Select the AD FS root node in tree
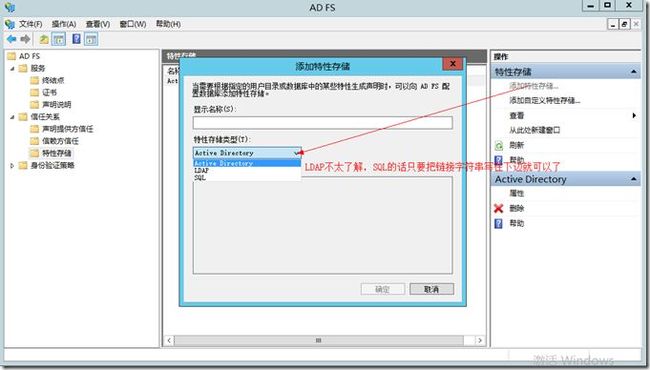 (x=29, y=56)
